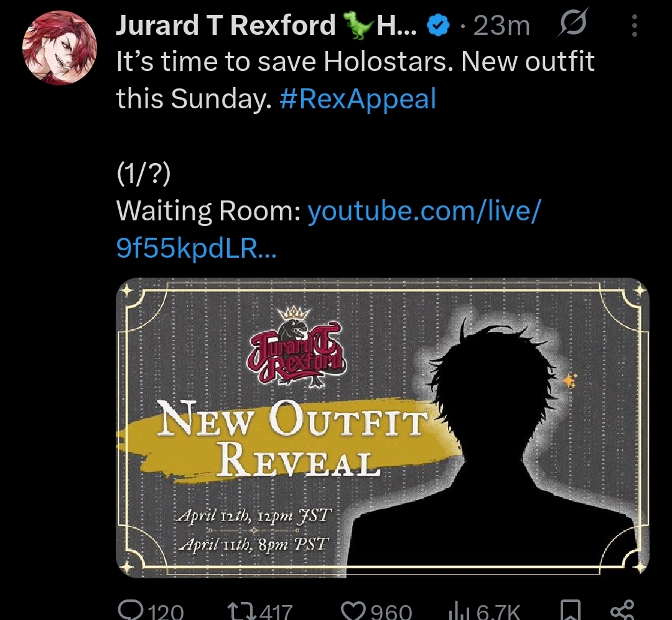Click the 23m timestamp
This screenshot has width=672, height=620.
[x=502, y=26]
